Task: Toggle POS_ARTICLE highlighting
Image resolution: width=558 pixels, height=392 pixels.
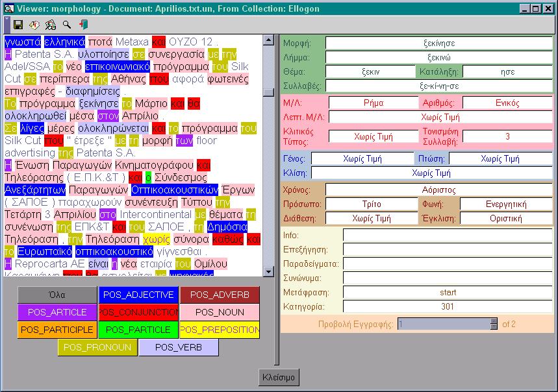Action: point(57,312)
